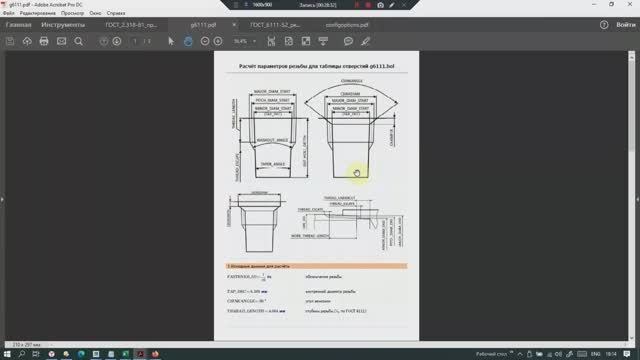This screenshot has height=360, width=640.
Task: Open the Справка menu
Action: [x=116, y=13]
